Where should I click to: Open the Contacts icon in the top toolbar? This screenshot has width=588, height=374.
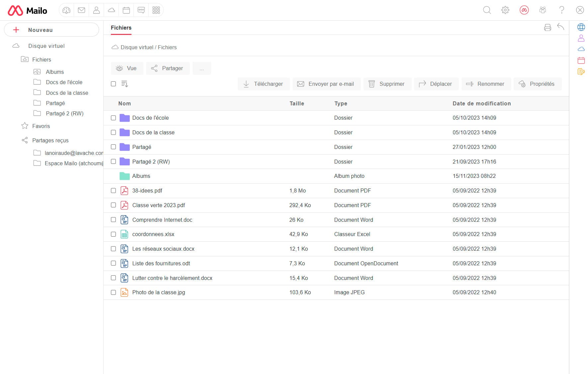[96, 10]
